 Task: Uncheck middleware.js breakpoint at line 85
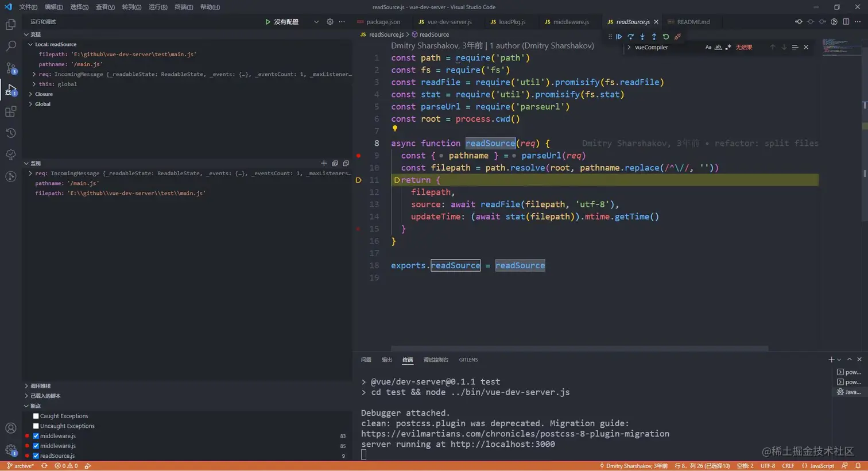click(x=36, y=446)
